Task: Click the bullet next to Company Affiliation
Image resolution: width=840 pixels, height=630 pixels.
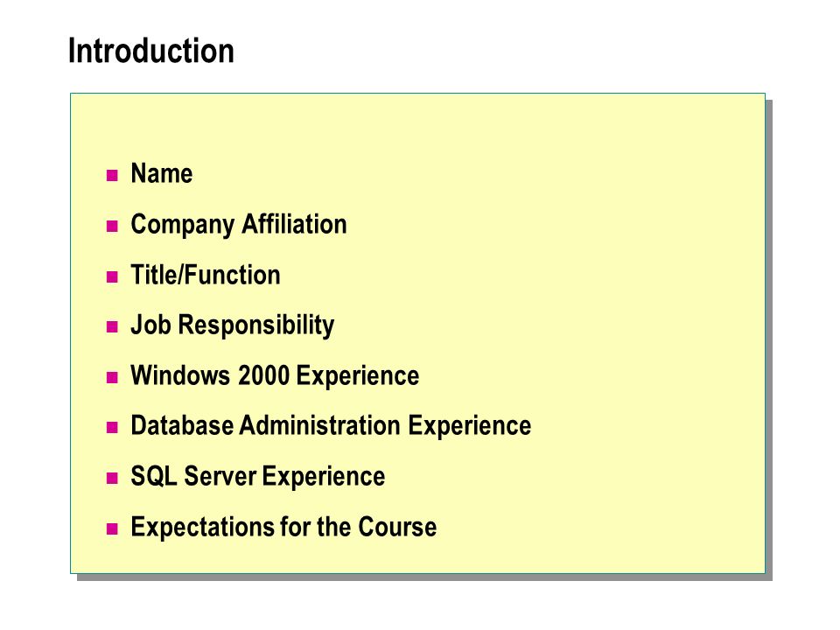Action: (112, 226)
